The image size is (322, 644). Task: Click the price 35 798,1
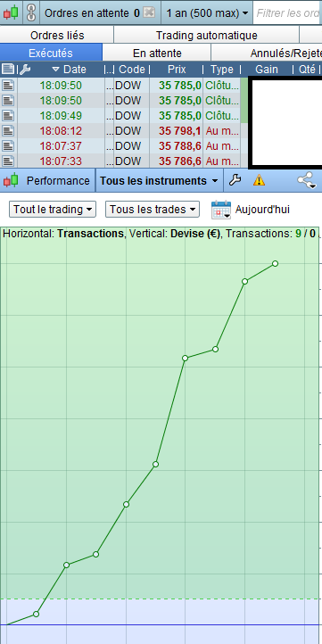180,131
